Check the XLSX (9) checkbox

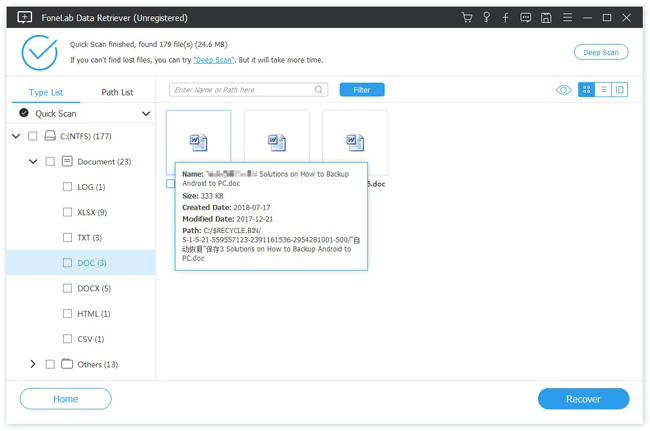[67, 212]
